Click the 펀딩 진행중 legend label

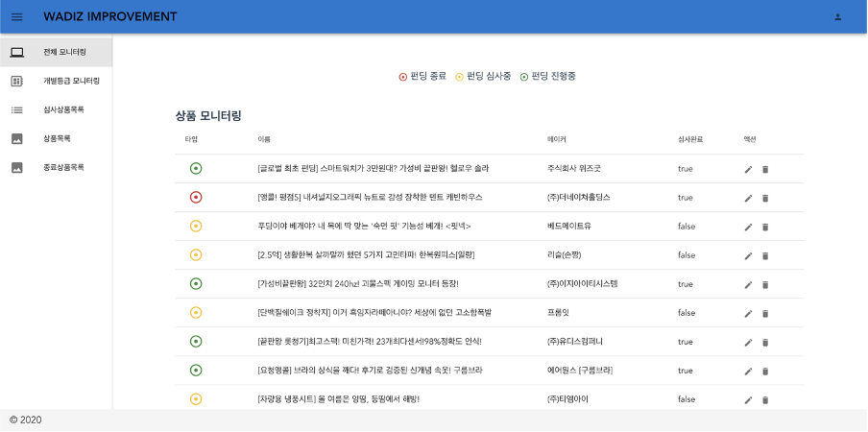pyautogui.click(x=554, y=77)
